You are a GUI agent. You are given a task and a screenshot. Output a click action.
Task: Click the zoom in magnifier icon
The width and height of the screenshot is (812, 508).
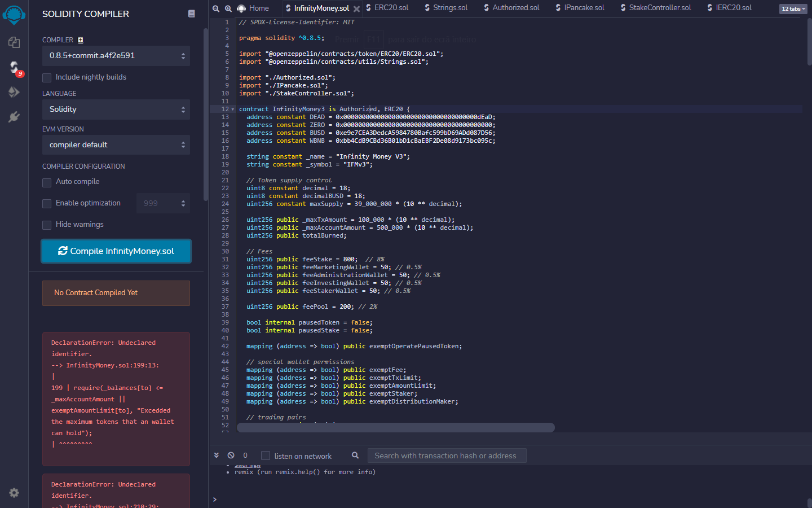pos(228,8)
